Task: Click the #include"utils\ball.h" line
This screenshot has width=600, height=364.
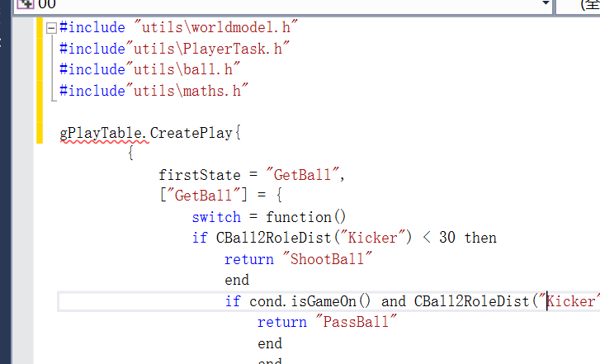Action: click(x=149, y=69)
